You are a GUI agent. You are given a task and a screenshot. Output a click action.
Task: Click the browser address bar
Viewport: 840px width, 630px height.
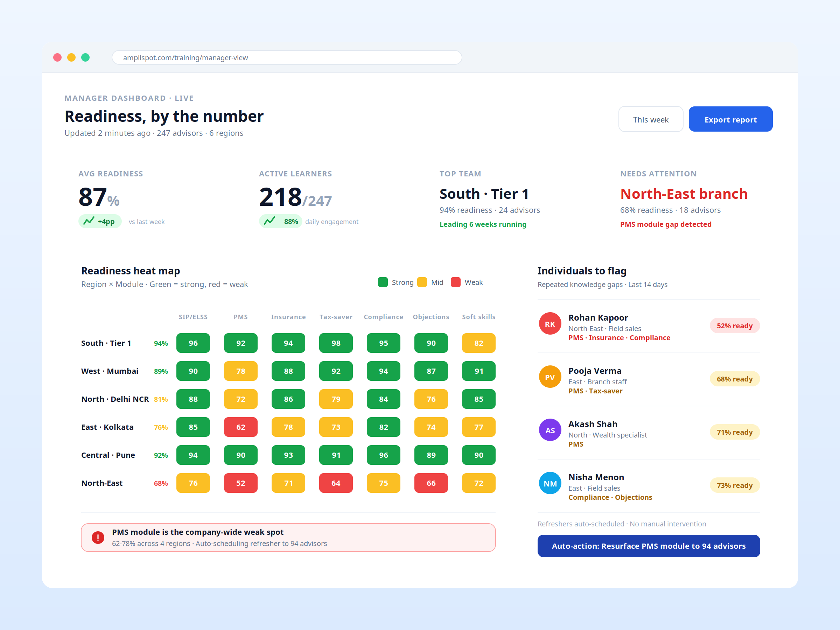coord(287,57)
